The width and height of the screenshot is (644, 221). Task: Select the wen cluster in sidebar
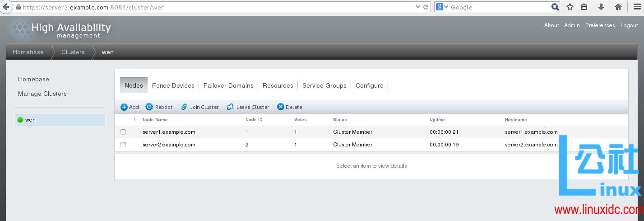(x=30, y=120)
